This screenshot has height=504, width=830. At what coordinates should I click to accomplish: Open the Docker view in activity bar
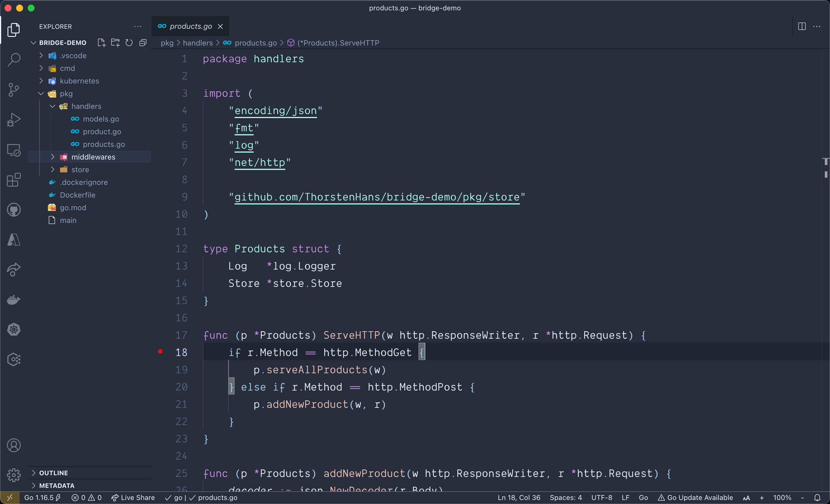pyautogui.click(x=14, y=299)
